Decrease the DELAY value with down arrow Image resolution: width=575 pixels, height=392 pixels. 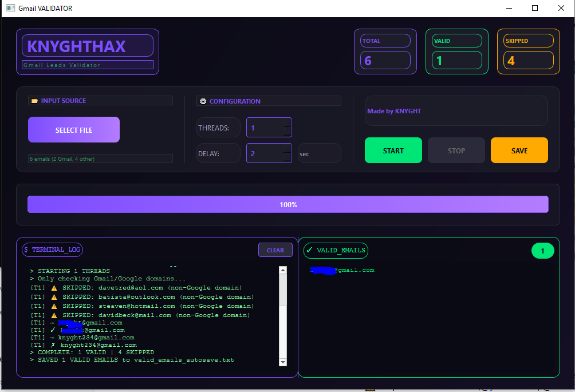tap(287, 159)
